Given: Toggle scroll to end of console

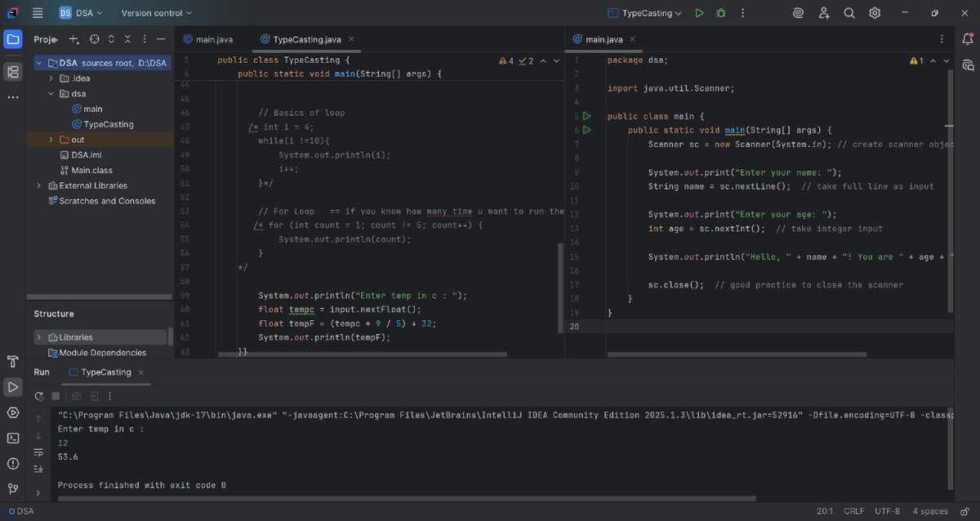Looking at the screenshot, I should click(x=38, y=469).
